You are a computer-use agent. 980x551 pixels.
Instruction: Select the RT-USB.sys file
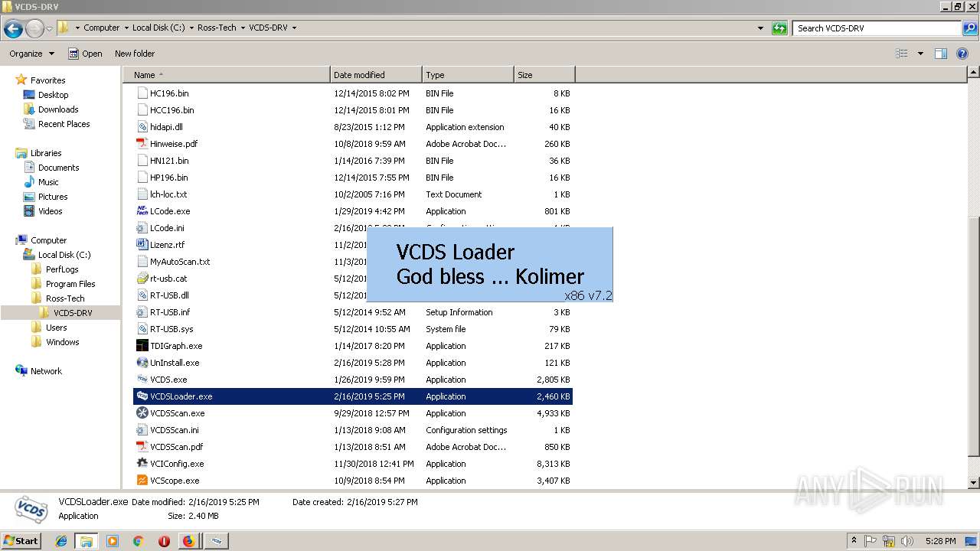[x=171, y=329]
